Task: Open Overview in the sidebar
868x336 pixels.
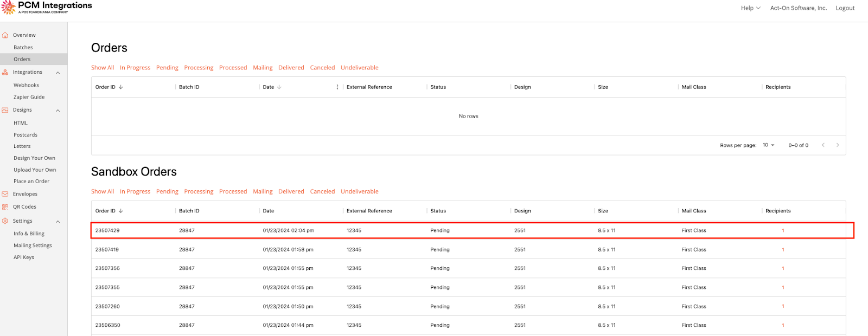Action: pos(24,35)
